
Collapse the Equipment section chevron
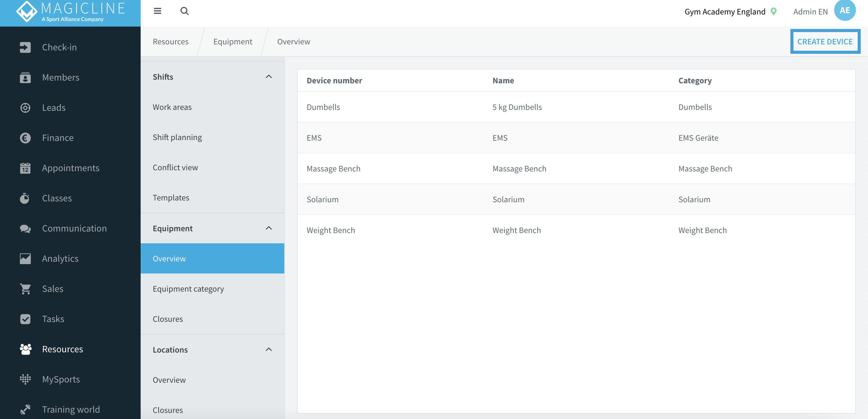[269, 228]
